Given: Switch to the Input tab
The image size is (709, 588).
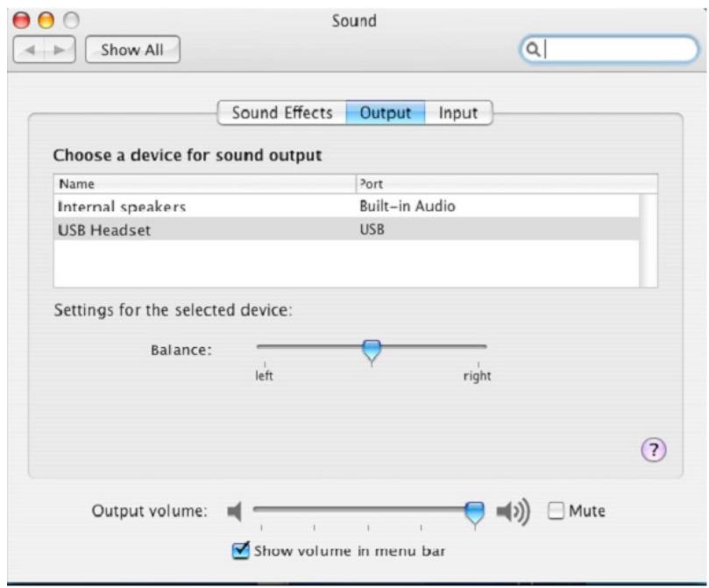Looking at the screenshot, I should coord(457,113).
